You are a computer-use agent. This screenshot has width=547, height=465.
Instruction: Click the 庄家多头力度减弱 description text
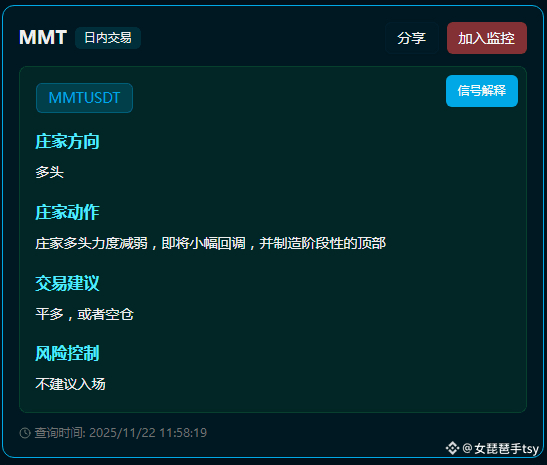coord(91,243)
